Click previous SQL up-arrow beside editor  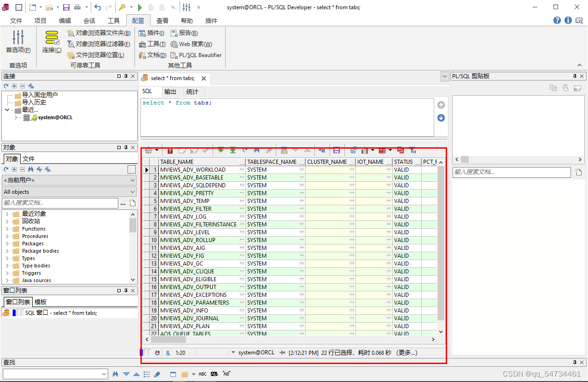[441, 105]
